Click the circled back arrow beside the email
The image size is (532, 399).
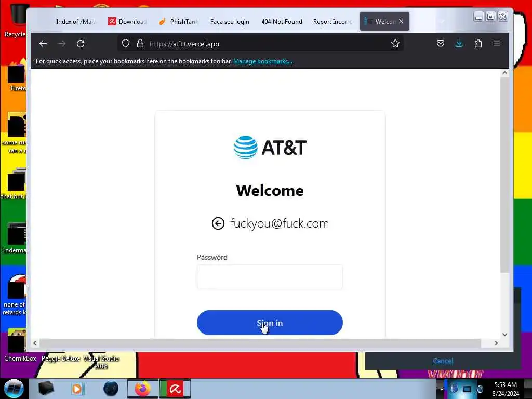click(x=218, y=223)
